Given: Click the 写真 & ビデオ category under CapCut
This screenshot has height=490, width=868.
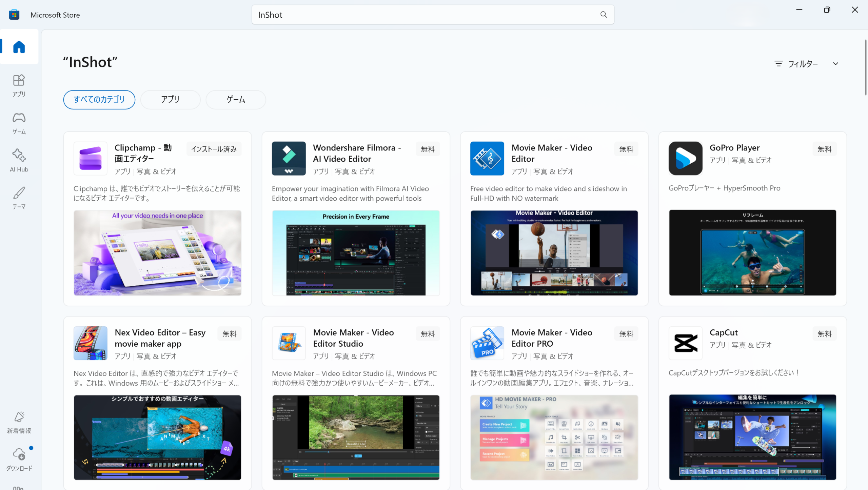Looking at the screenshot, I should (751, 345).
